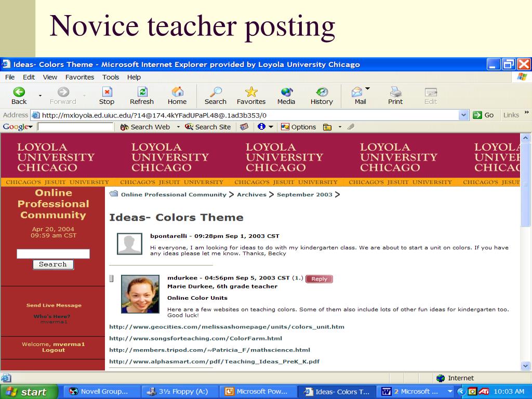Open the Search Web dropdown arrow

[178, 127]
